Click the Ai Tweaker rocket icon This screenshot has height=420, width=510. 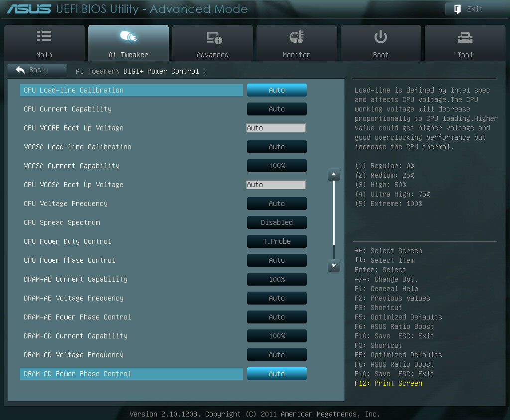click(128, 37)
